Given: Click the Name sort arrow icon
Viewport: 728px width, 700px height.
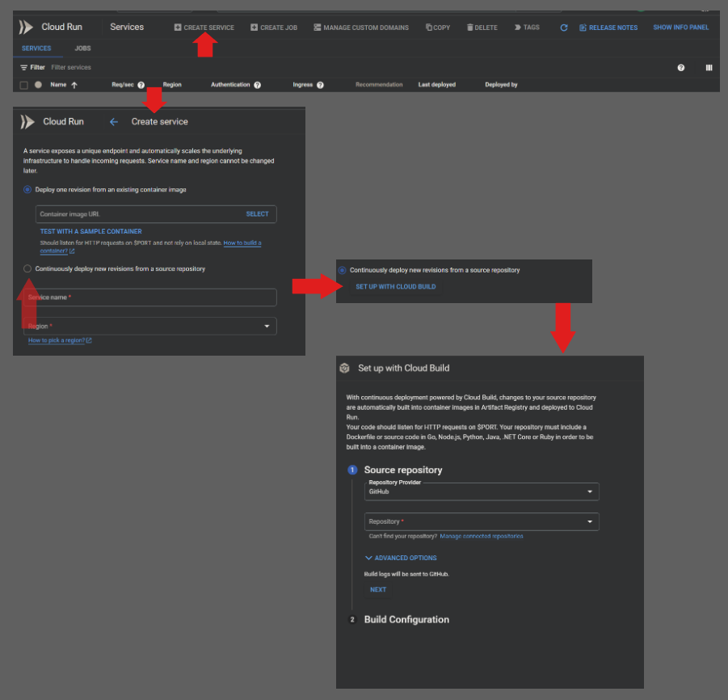Looking at the screenshot, I should coord(74,85).
